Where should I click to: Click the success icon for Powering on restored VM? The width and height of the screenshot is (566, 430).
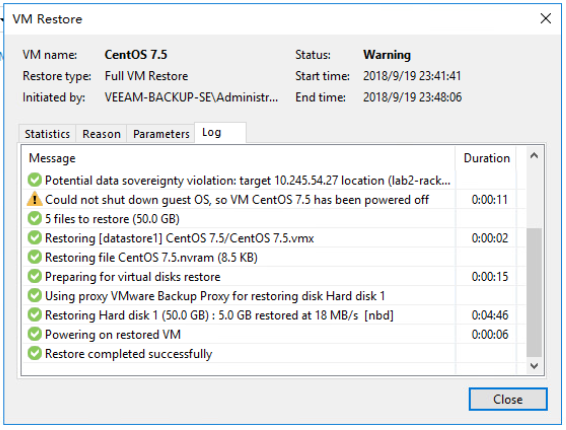35,334
